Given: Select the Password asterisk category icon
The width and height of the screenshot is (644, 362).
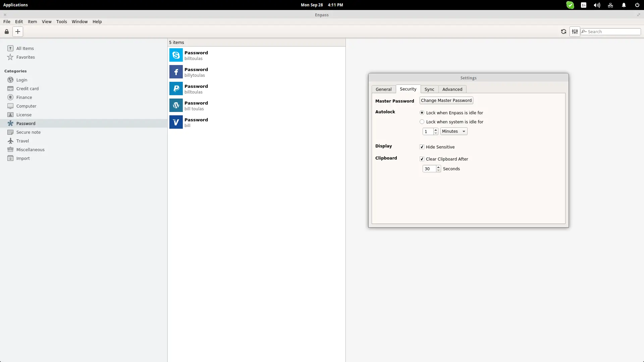Looking at the screenshot, I should coord(10,123).
